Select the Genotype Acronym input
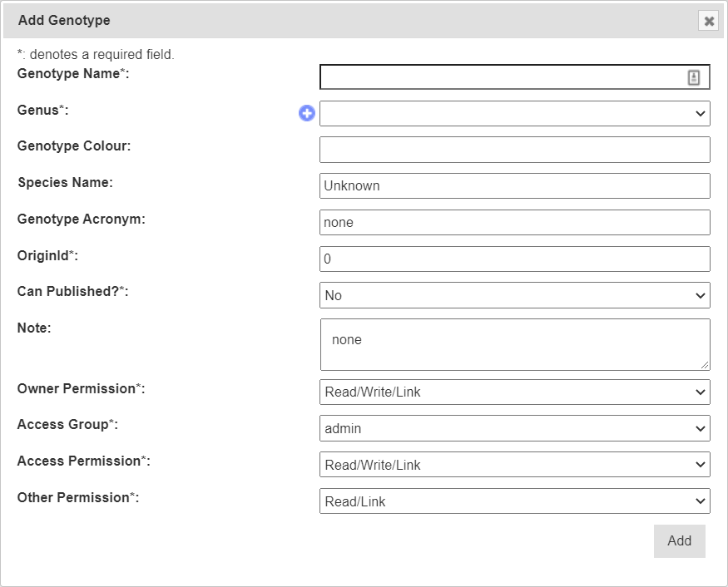The height and width of the screenshot is (587, 728). click(514, 222)
